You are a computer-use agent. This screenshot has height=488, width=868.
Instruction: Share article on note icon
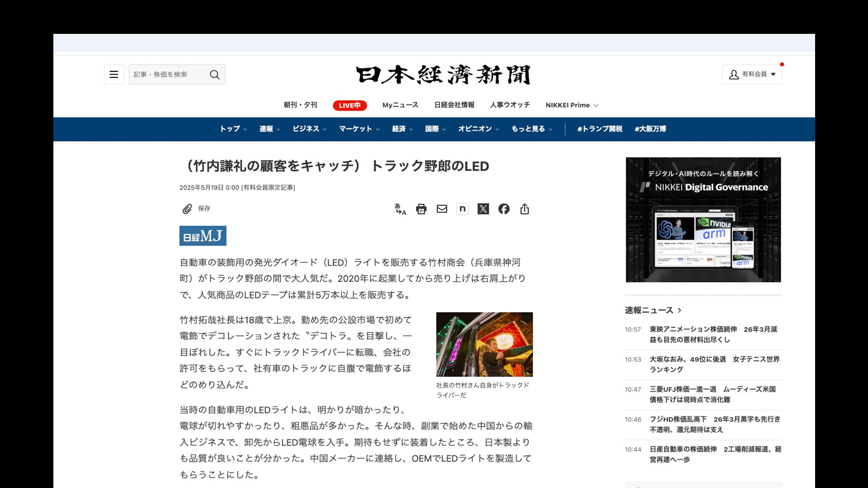point(462,209)
